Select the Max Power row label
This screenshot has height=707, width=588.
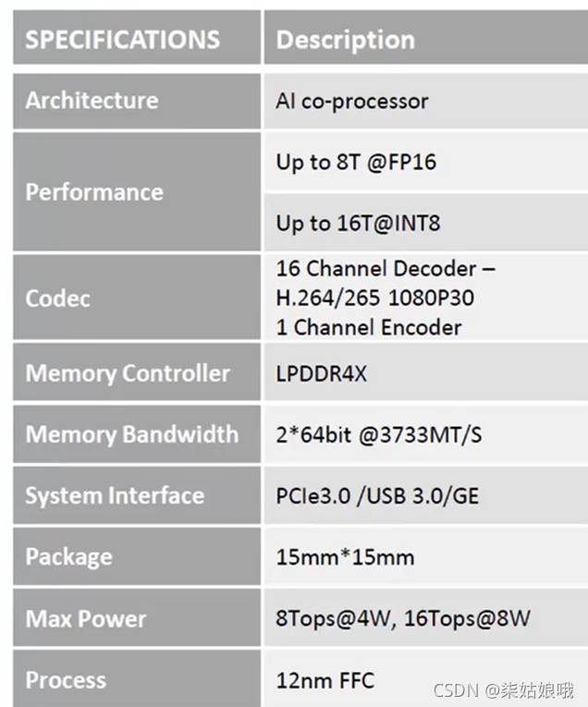85,618
